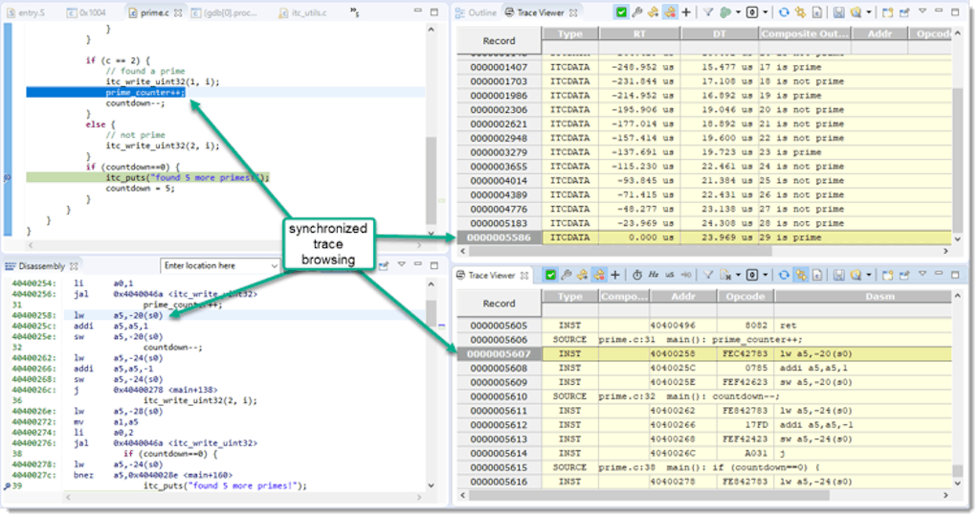980x519 pixels.
Task: Toggle the link sync icon in lower Trace Viewer
Action: click(801, 275)
